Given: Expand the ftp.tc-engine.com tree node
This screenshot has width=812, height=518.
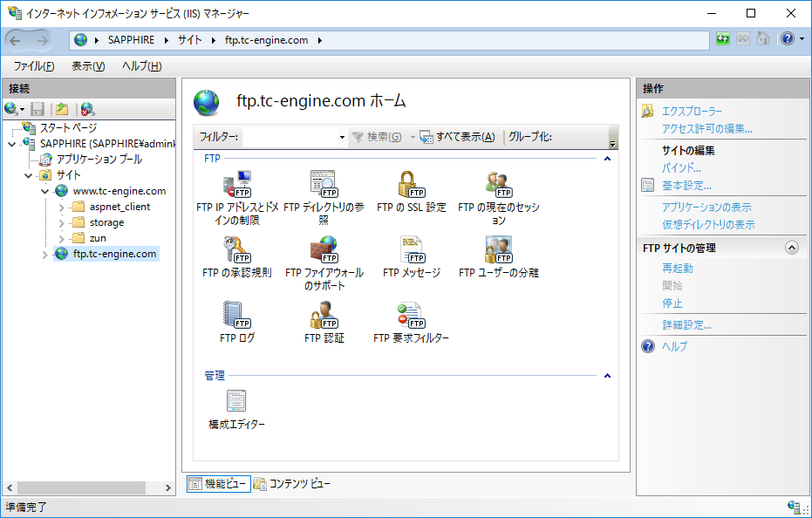Looking at the screenshot, I should point(45,255).
